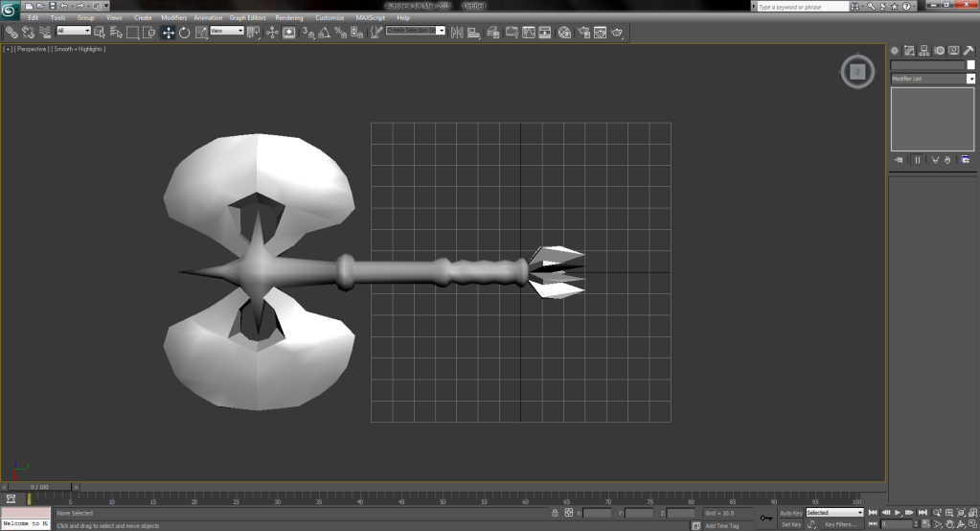Open Undo history dropdown arrow
Screen dimensions: 980x531
pyautogui.click(x=71, y=6)
